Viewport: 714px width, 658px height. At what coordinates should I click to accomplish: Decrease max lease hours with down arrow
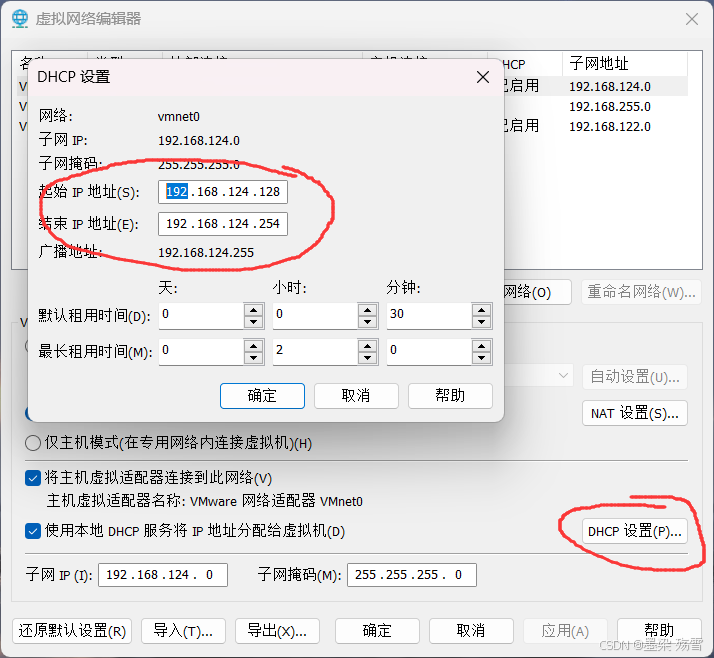367,358
